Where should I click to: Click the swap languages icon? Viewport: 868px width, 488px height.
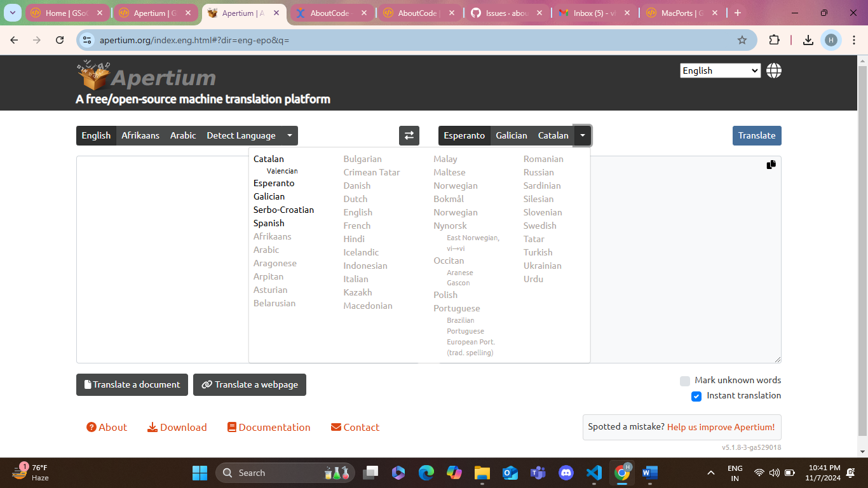click(x=409, y=135)
